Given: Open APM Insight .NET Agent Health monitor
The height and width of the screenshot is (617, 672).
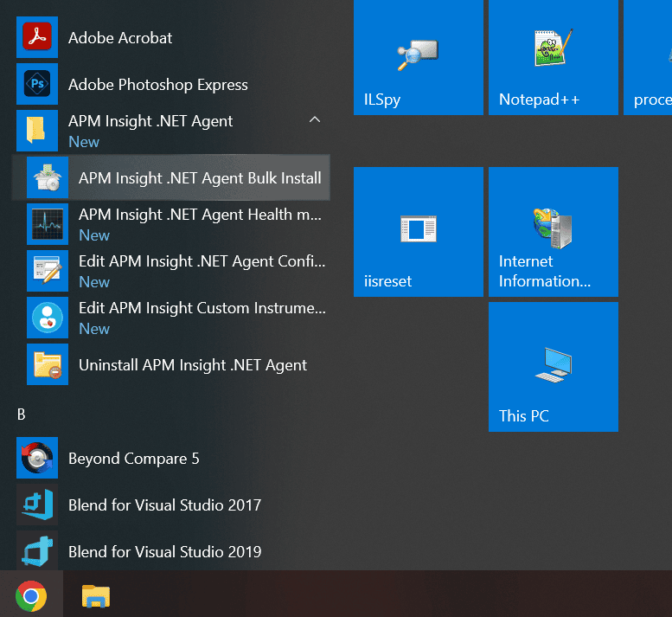Looking at the screenshot, I should pyautogui.click(x=199, y=215).
